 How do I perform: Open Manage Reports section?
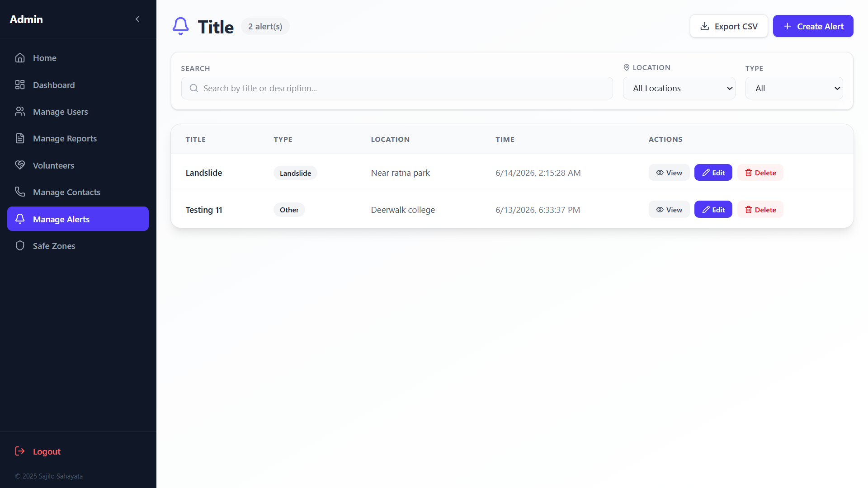coord(78,138)
